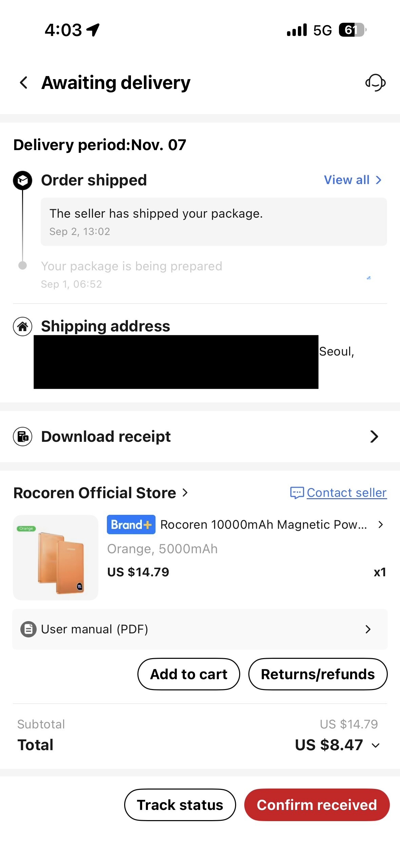Confirm received for this order
The width and height of the screenshot is (400, 868).
(317, 805)
